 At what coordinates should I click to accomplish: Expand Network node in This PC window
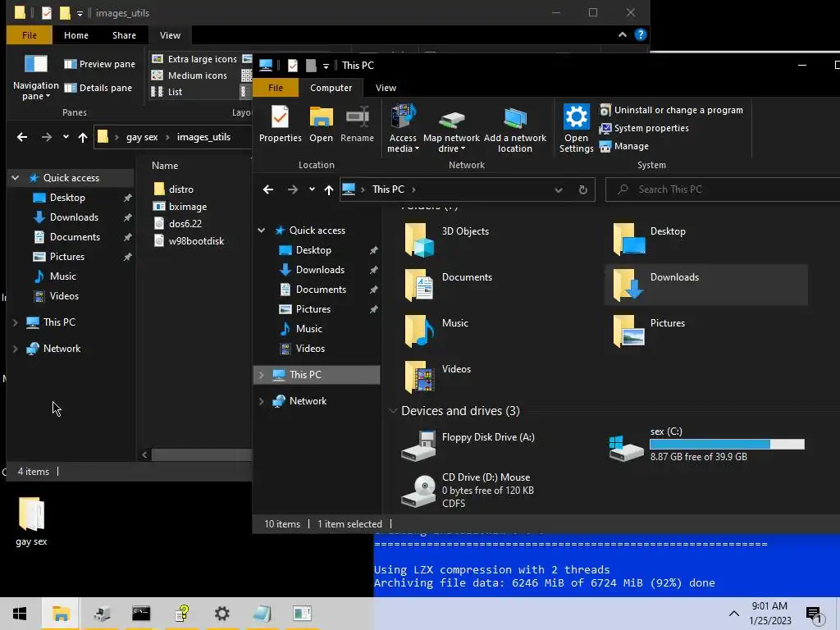point(262,400)
